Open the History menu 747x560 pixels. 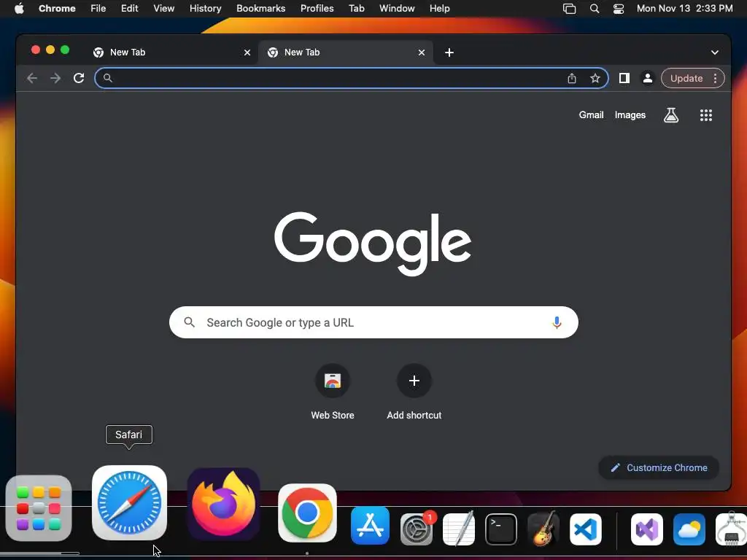tap(205, 9)
